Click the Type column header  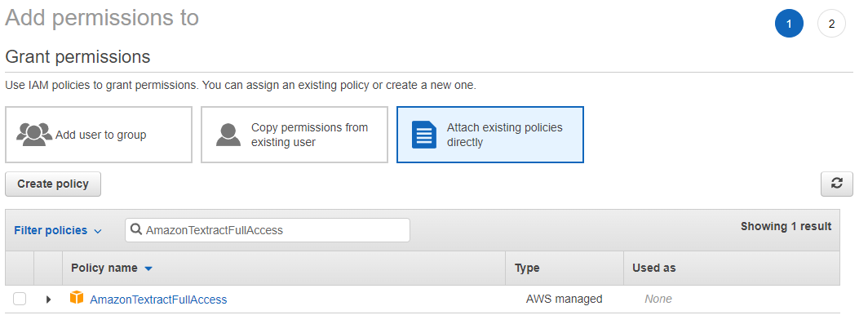click(x=527, y=268)
